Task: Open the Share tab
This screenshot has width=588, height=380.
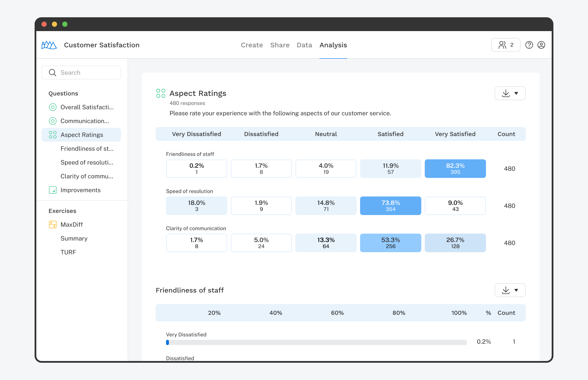Action: pyautogui.click(x=280, y=45)
